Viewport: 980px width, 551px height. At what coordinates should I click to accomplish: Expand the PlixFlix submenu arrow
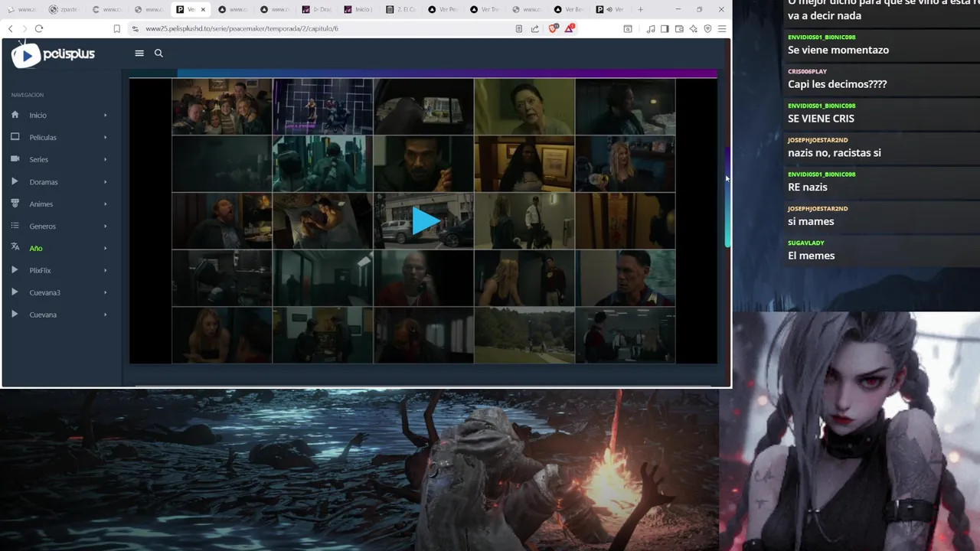105,270
